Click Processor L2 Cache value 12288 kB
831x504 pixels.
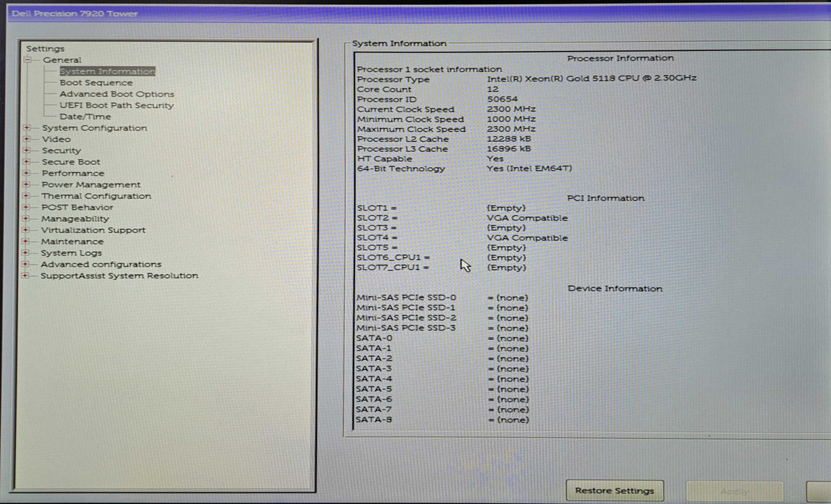point(508,139)
